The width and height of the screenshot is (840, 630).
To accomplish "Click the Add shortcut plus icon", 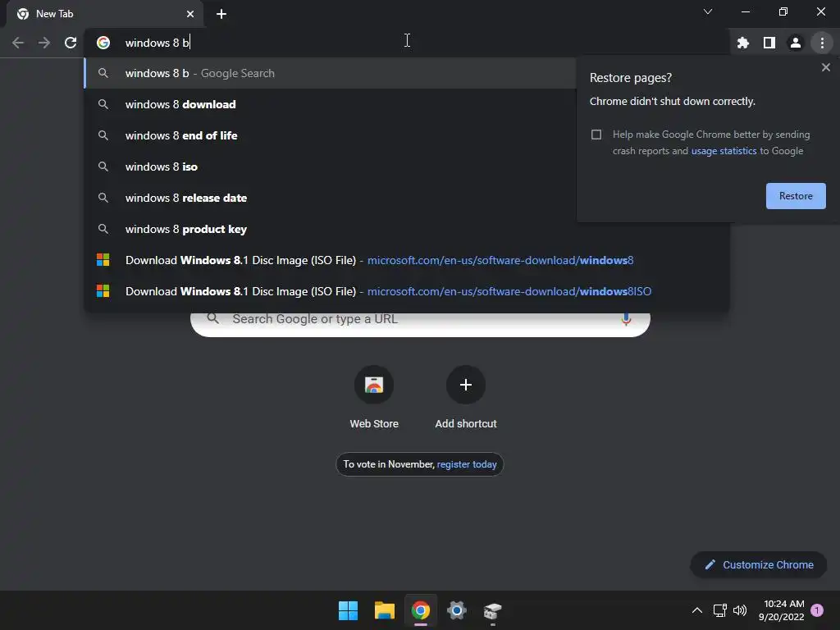I will pyautogui.click(x=466, y=385).
